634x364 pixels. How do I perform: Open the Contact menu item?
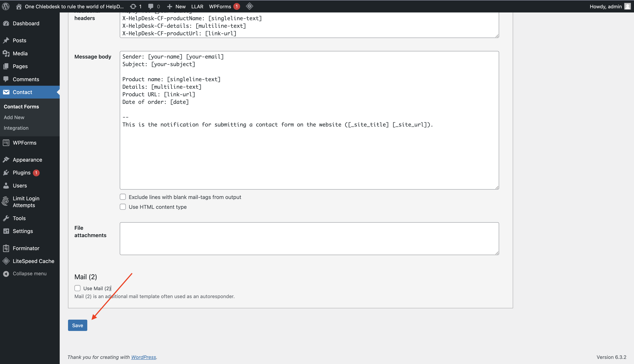click(x=23, y=92)
